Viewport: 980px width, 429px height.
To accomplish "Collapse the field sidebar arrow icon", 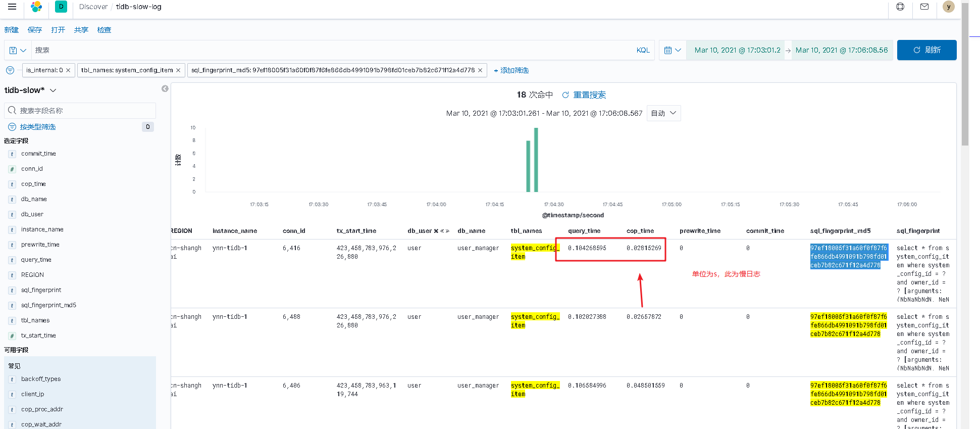I will point(165,88).
